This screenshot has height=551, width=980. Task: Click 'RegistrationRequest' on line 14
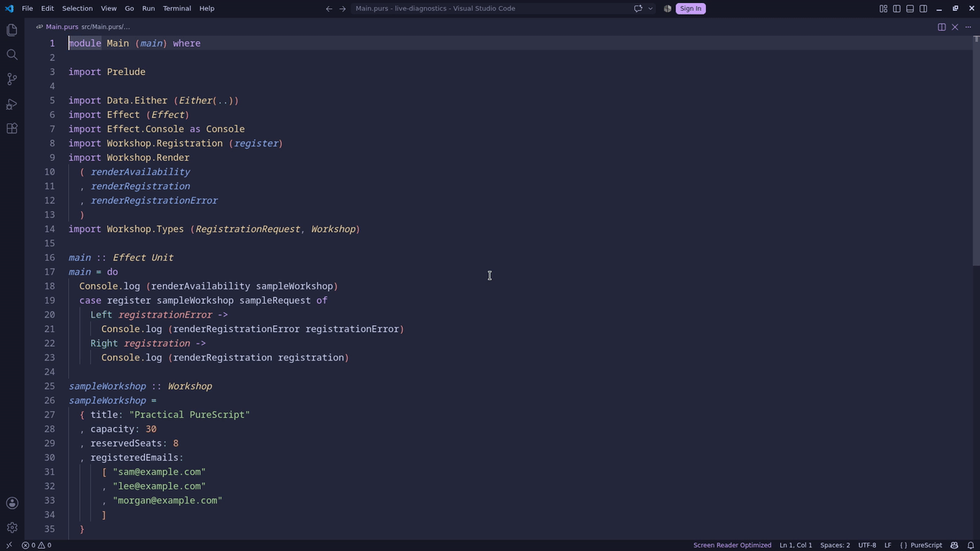point(247,229)
